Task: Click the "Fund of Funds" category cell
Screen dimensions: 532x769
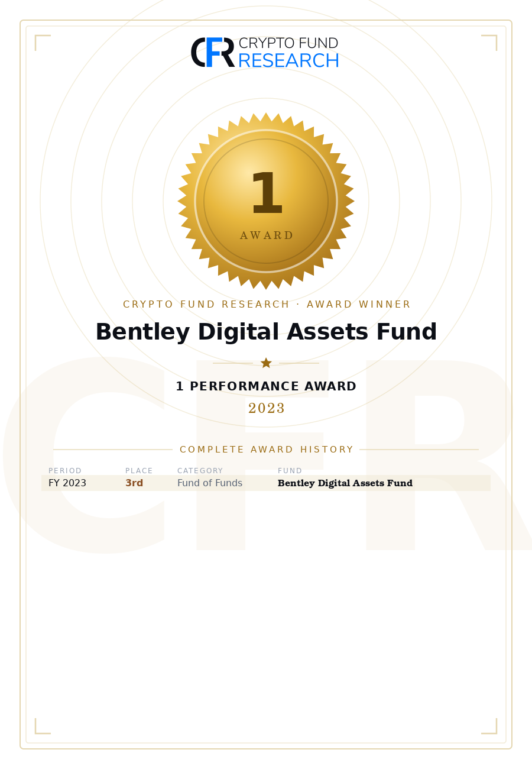Action: pyautogui.click(x=210, y=483)
